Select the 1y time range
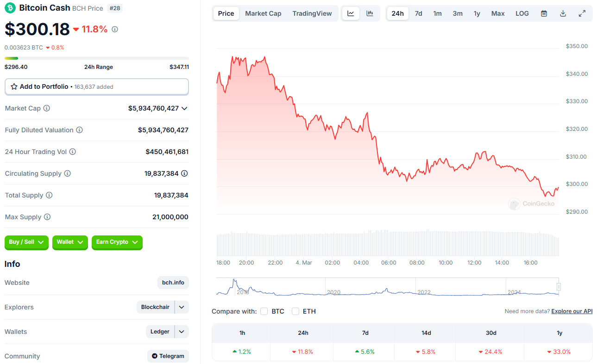 click(x=477, y=13)
